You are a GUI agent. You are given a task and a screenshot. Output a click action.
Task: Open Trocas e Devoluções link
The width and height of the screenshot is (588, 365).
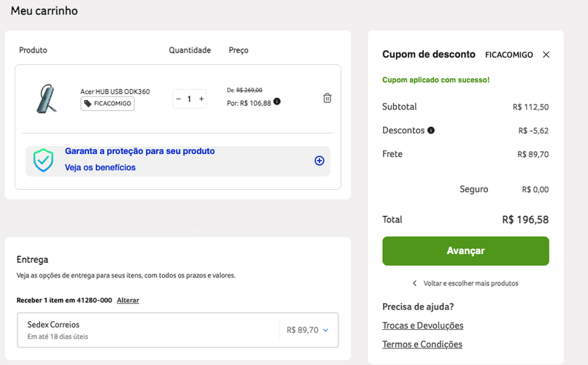(422, 326)
